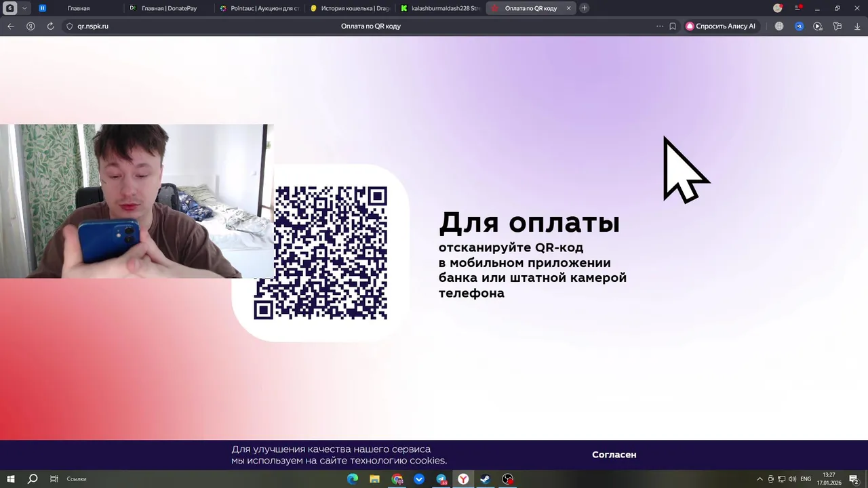Open the clock showing 13:27
Image resolution: width=868 pixels, height=488 pixels.
coord(829,479)
